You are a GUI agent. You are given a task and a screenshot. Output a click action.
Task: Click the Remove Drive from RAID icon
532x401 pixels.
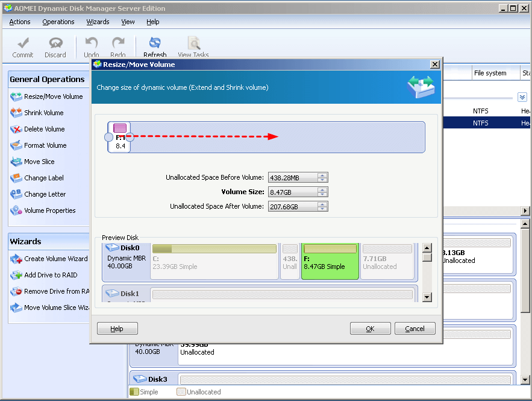point(16,292)
